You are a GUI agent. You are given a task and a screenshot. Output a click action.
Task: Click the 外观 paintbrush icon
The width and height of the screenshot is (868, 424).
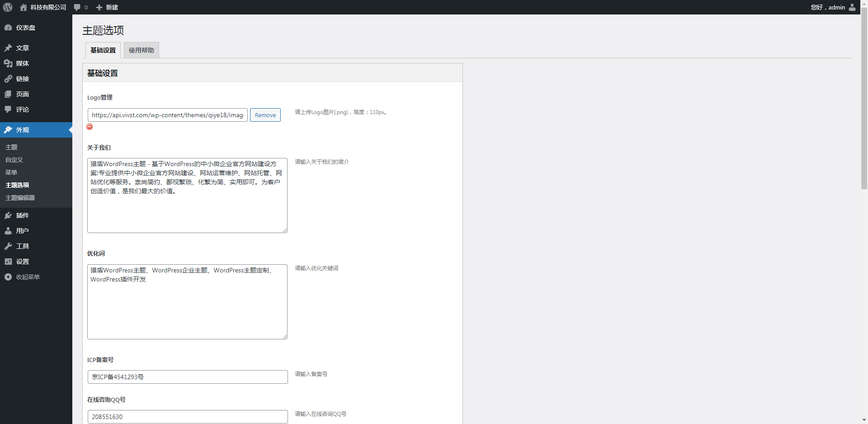click(x=8, y=130)
